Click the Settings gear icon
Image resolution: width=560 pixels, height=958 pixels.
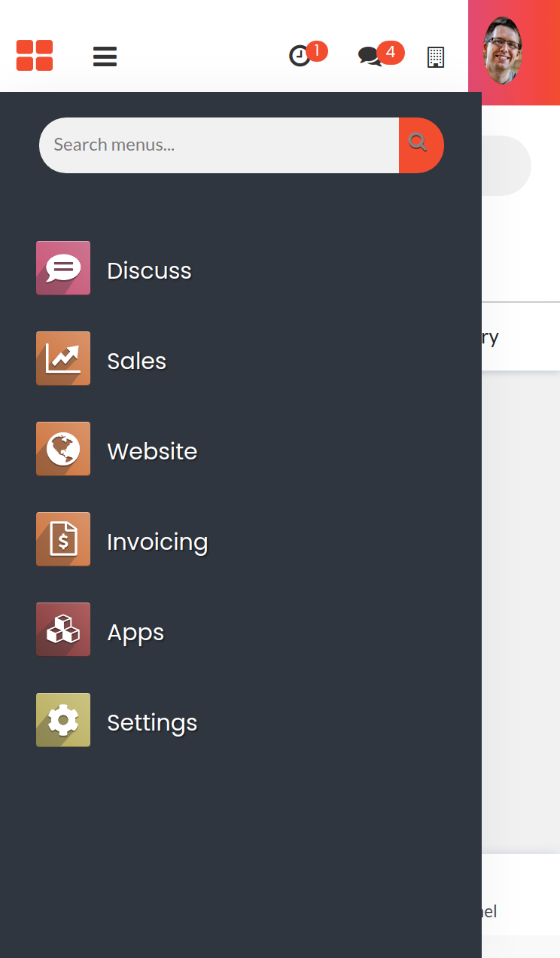[63, 720]
